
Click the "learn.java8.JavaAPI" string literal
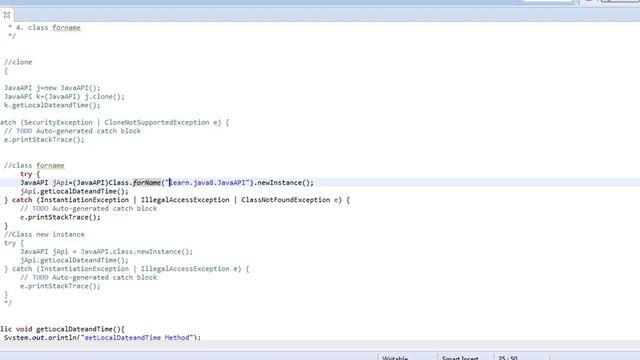click(207, 182)
